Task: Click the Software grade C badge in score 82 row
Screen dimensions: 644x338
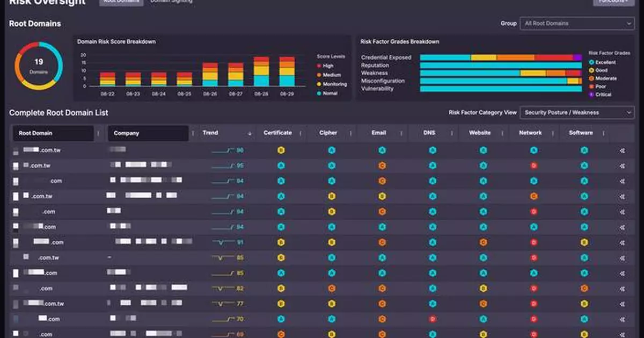Action: (x=584, y=289)
